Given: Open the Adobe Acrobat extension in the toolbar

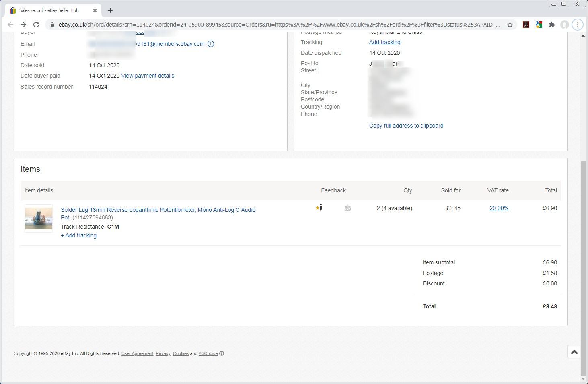Looking at the screenshot, I should tap(526, 25).
